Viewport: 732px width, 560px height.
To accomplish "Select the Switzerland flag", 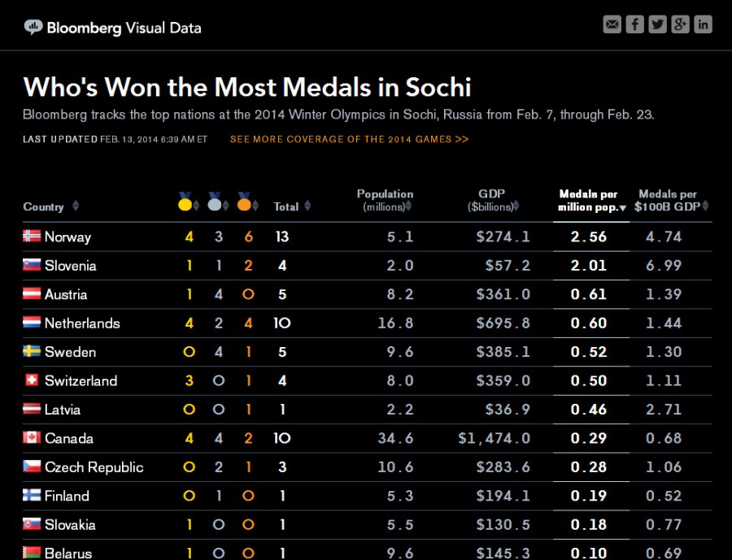I will (x=32, y=380).
